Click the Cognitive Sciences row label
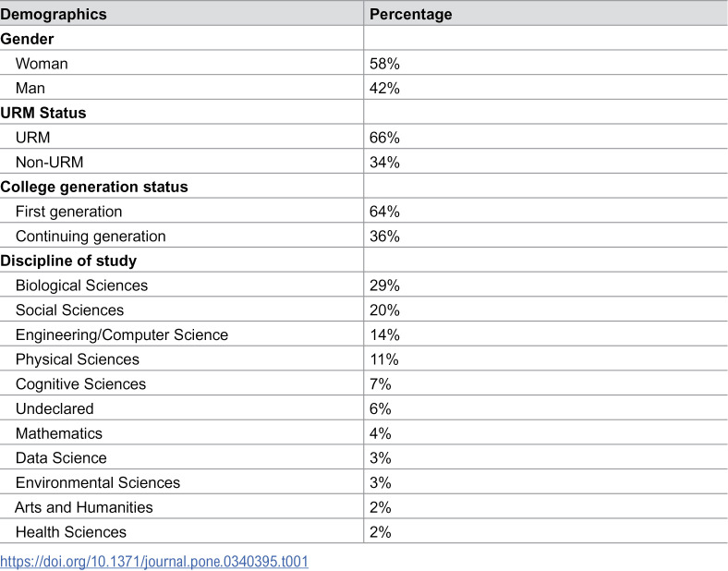This screenshot has height=571, width=728. point(80,384)
